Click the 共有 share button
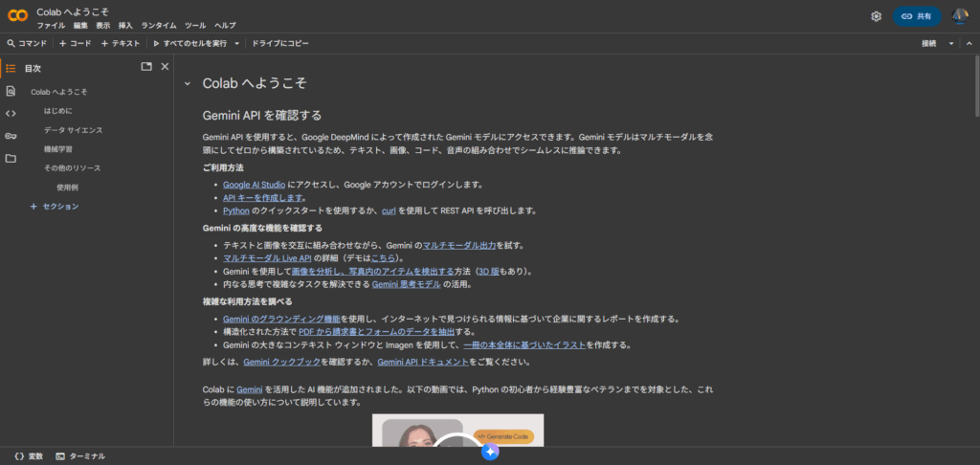The width and height of the screenshot is (980, 465). point(917,16)
